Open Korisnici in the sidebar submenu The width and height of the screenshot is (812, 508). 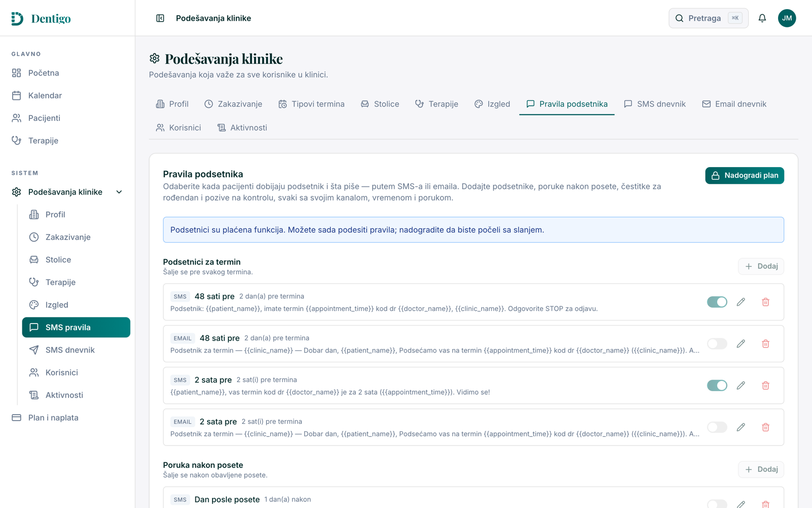76,372
